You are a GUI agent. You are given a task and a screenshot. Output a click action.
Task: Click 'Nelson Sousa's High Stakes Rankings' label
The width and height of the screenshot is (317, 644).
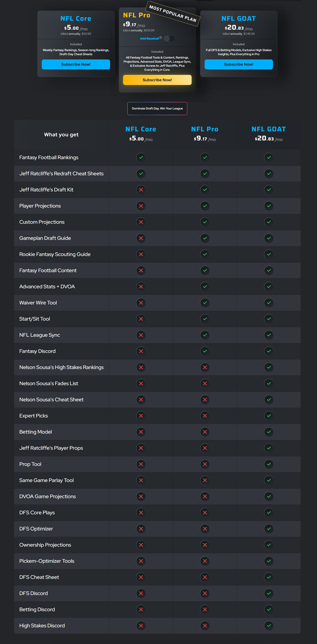(61, 367)
